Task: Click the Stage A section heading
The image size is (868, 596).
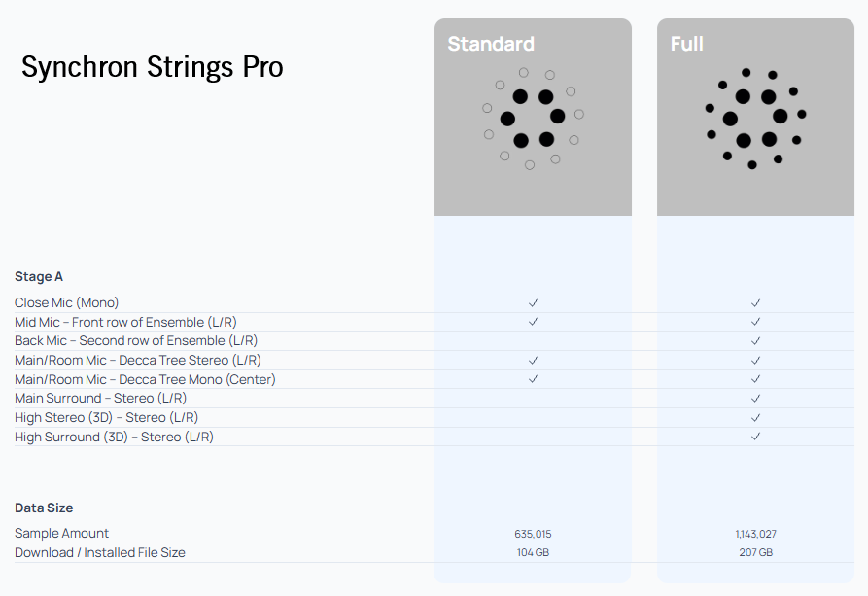Action: 39,277
